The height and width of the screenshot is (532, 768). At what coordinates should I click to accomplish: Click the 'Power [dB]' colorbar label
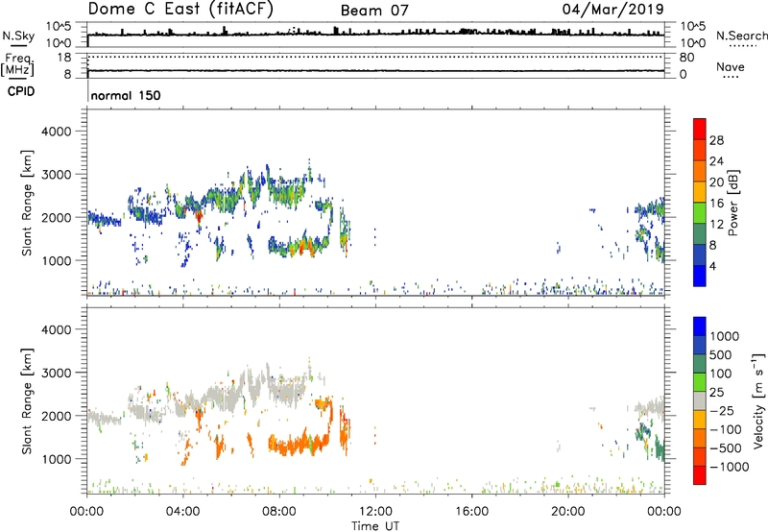732,203
